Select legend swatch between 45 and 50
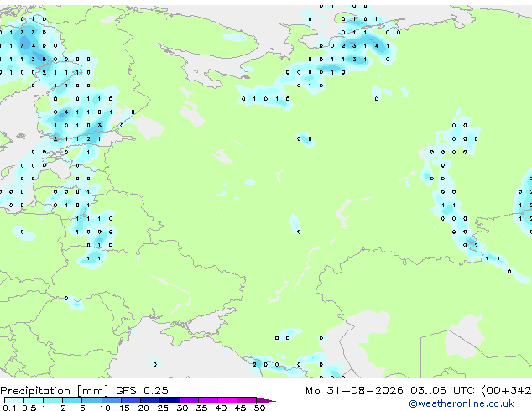532x411 pixels. tap(247, 400)
